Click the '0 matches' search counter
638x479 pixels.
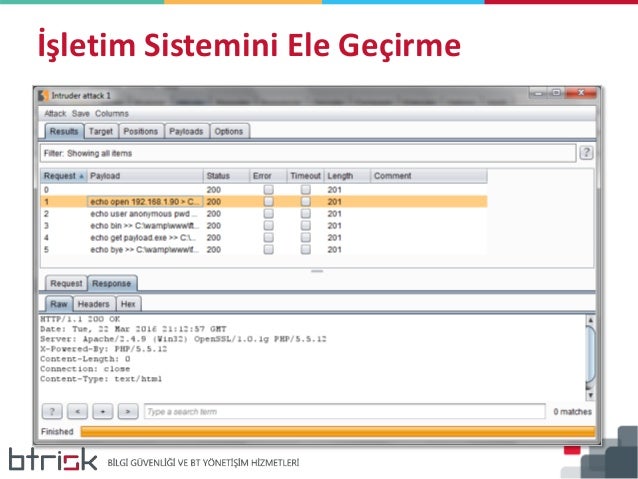[572, 411]
